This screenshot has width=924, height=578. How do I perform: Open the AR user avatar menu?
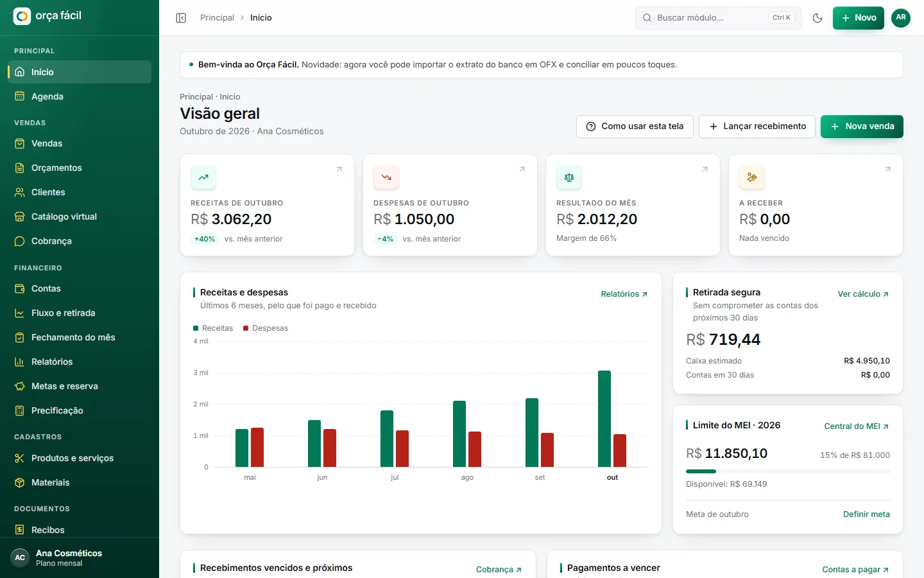(x=901, y=18)
